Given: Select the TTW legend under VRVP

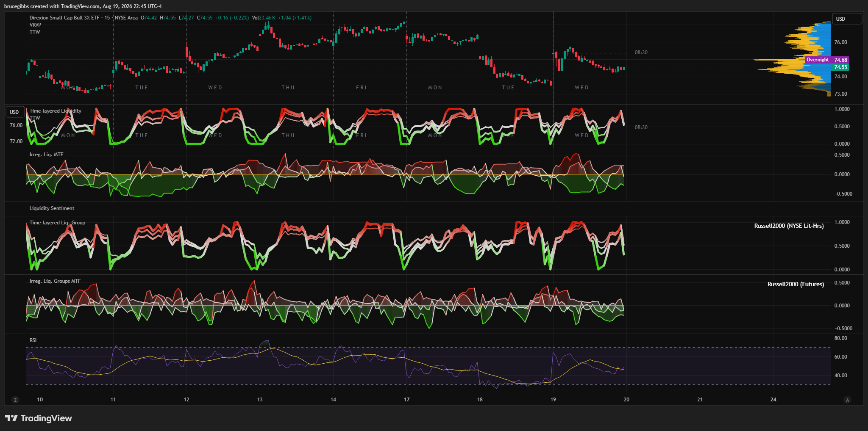Looking at the screenshot, I should point(35,32).
